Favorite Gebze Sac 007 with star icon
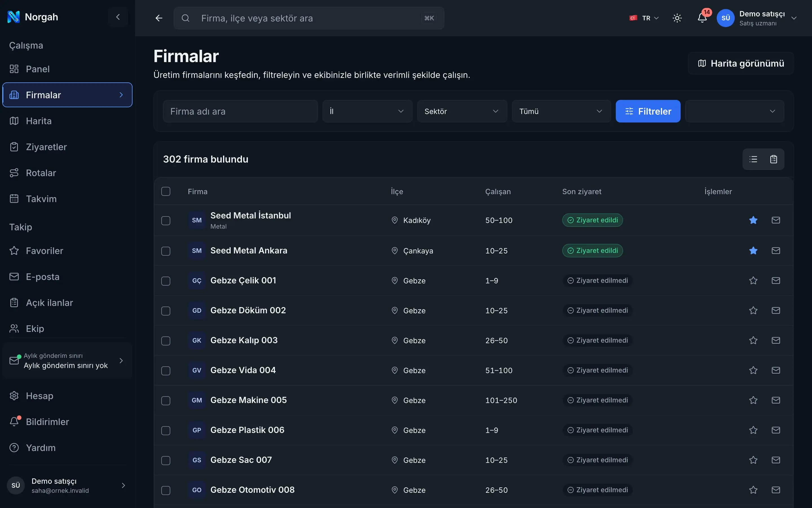The image size is (812, 508). coord(753,460)
